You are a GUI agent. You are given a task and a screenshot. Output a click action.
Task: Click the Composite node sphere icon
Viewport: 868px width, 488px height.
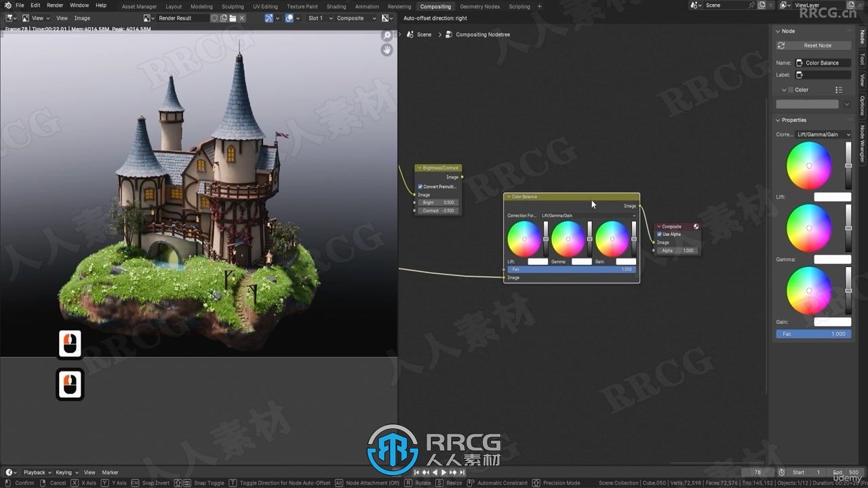[x=696, y=226]
